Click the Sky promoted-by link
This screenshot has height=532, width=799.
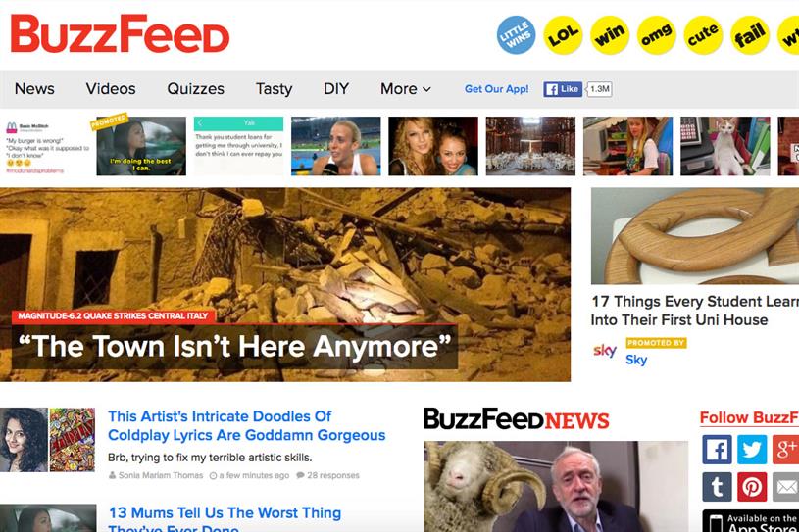(x=636, y=360)
